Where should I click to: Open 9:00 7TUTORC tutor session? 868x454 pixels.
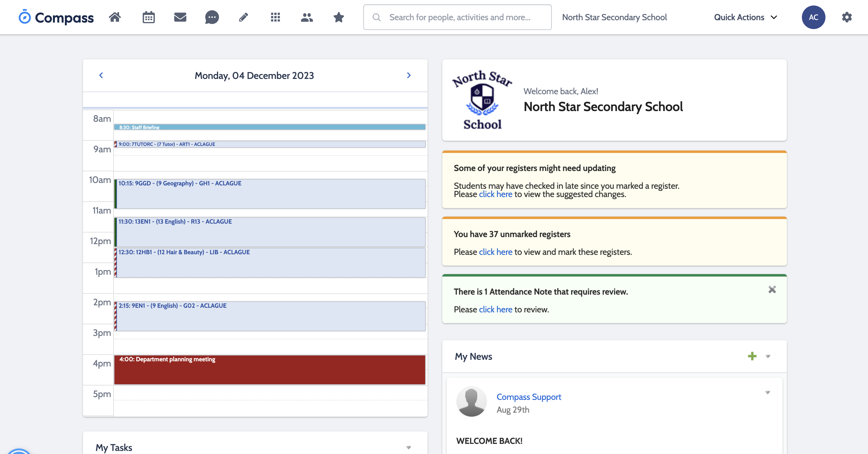pos(270,144)
